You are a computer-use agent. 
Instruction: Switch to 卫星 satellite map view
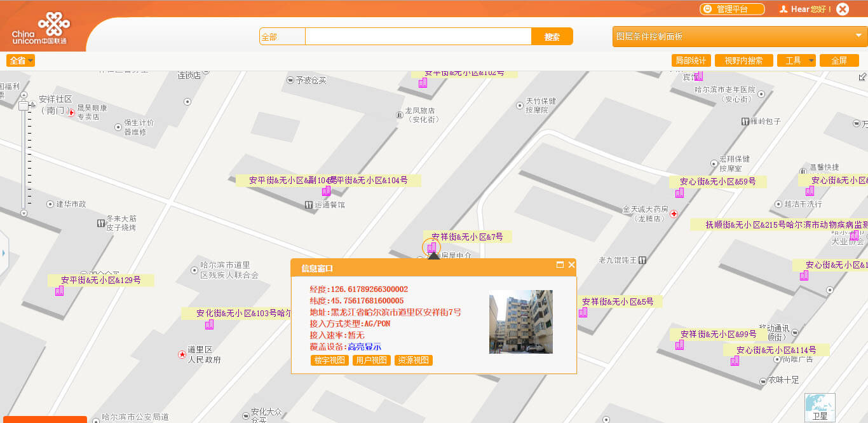tap(820, 408)
